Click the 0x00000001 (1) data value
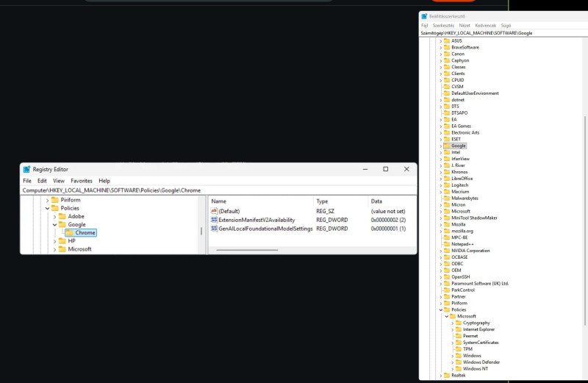 pos(388,229)
